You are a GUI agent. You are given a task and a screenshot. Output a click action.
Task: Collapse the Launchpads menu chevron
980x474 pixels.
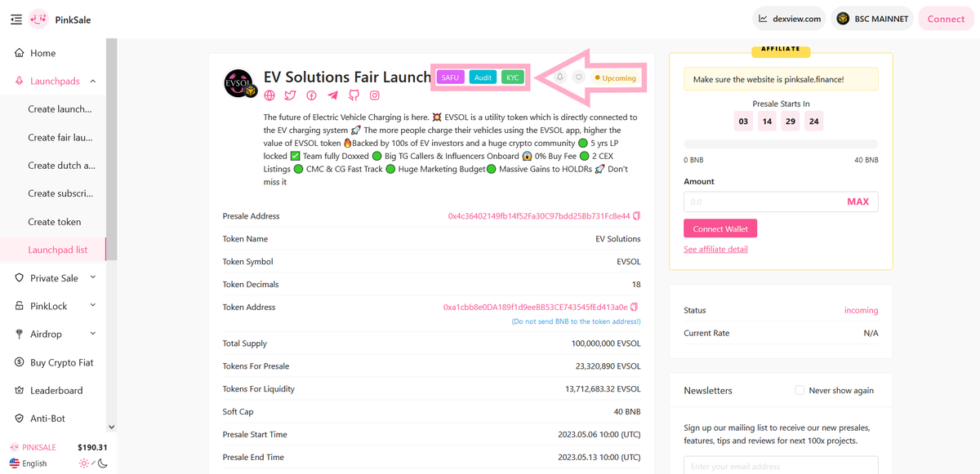tap(93, 81)
